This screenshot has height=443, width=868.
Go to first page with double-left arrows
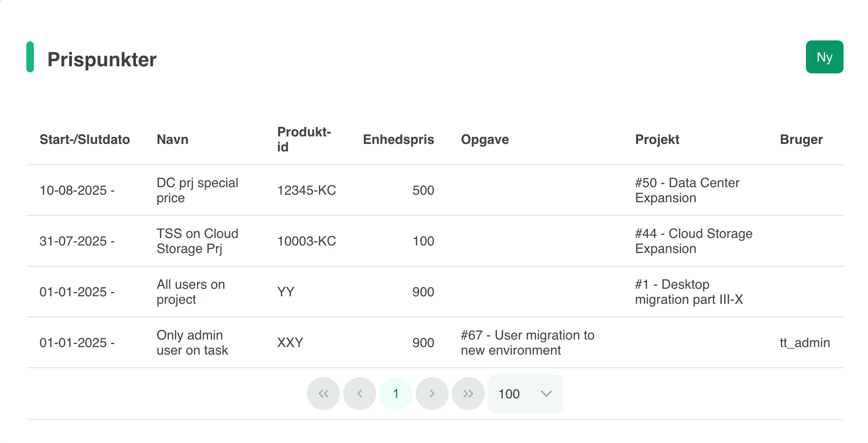coord(324,394)
